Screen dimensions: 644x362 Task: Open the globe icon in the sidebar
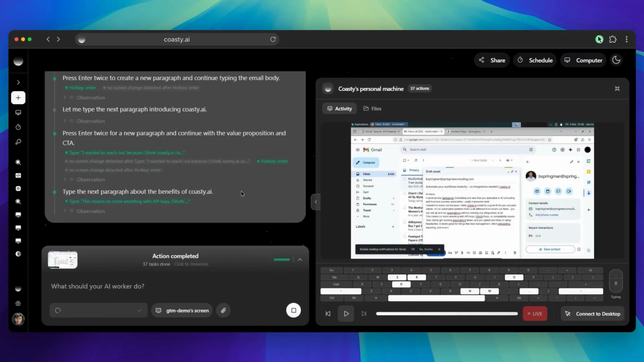18,254
